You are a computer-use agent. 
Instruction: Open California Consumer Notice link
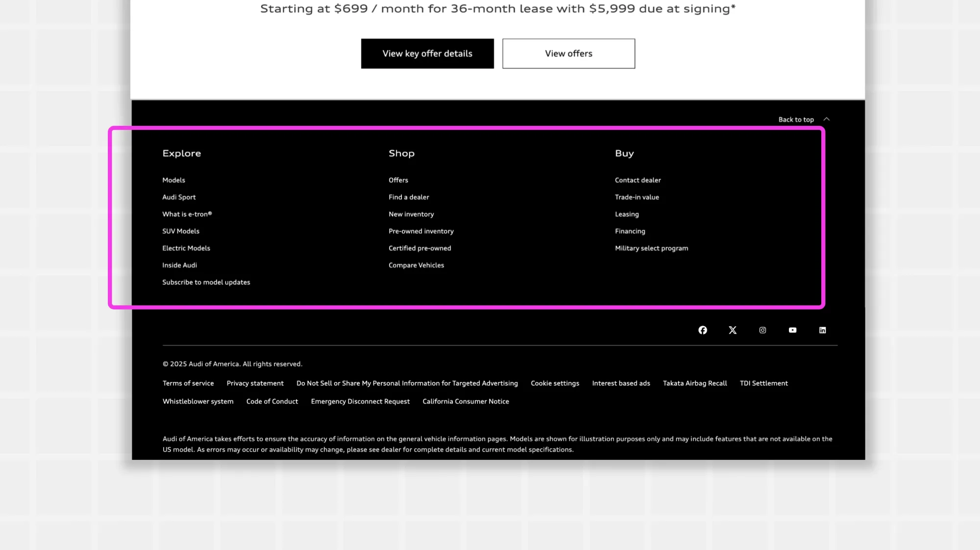(x=465, y=402)
